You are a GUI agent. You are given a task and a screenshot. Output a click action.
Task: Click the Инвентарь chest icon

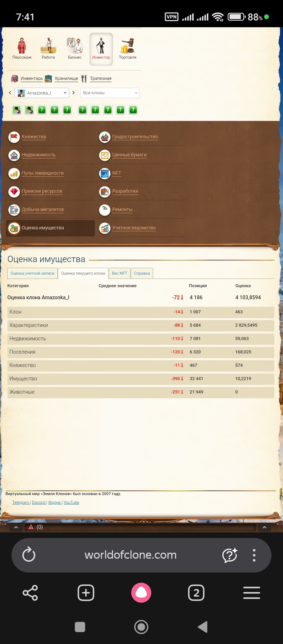click(x=14, y=79)
